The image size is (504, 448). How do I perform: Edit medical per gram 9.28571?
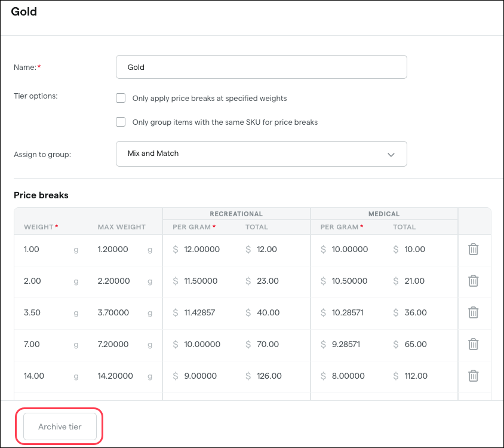[x=346, y=344]
